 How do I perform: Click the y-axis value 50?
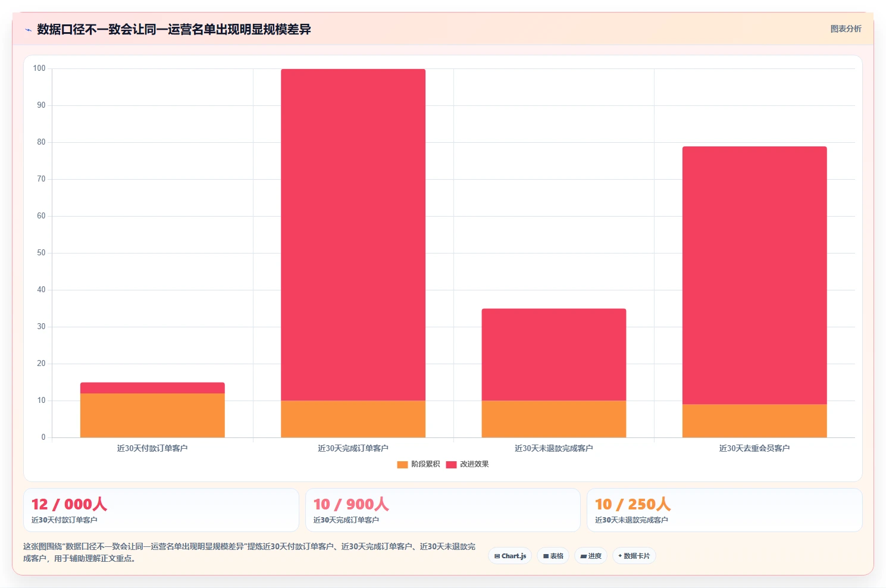pyautogui.click(x=41, y=253)
